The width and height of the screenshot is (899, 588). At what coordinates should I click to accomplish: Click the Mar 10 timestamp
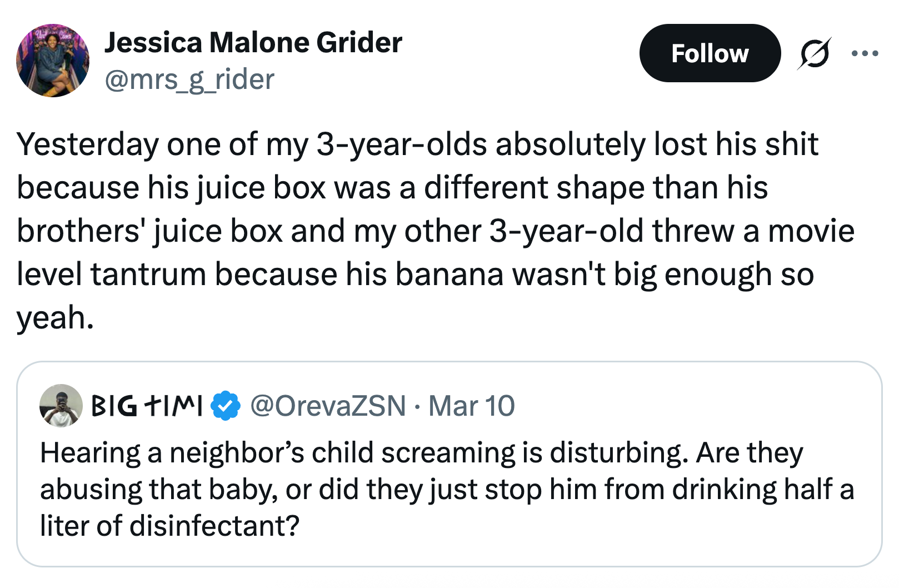472,406
